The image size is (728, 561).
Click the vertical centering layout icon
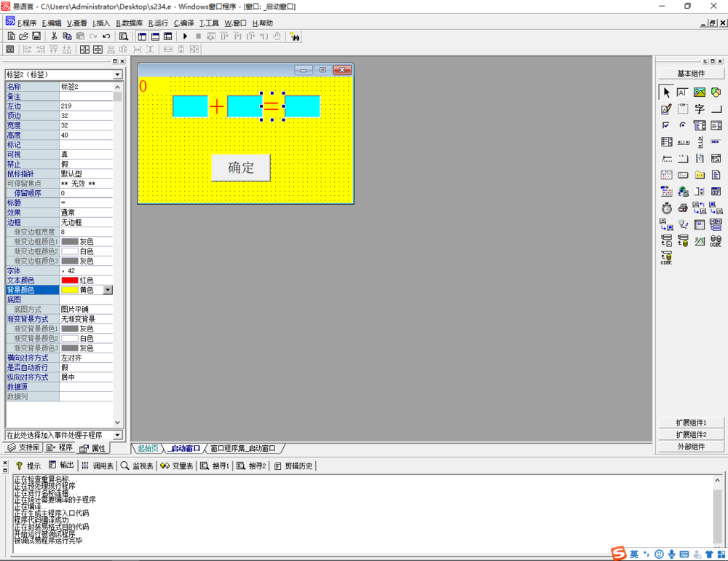(x=98, y=50)
